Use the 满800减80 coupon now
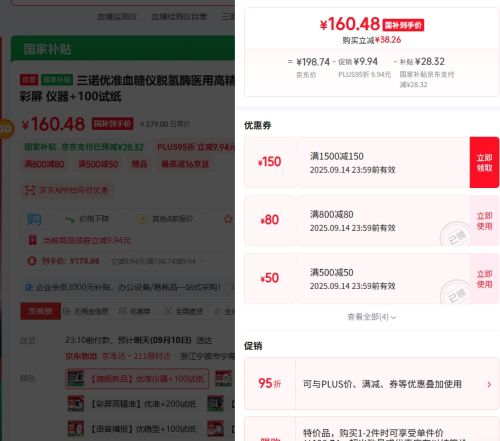Screen dimensions: 500x441 pyautogui.click(x=484, y=221)
